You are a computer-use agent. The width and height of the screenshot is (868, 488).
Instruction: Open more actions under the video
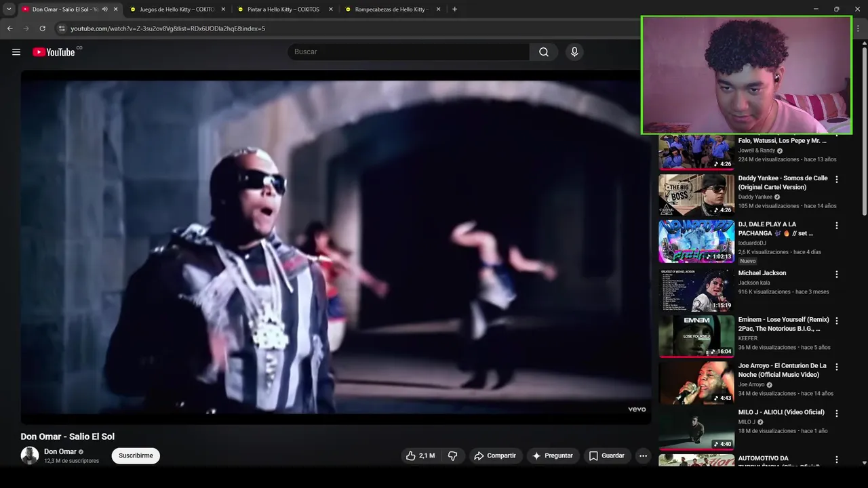[643, 455]
